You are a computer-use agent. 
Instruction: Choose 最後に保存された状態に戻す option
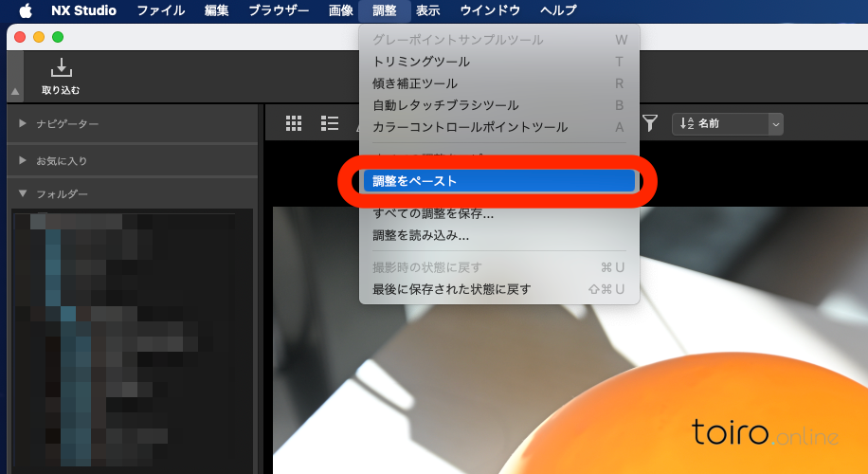452,289
